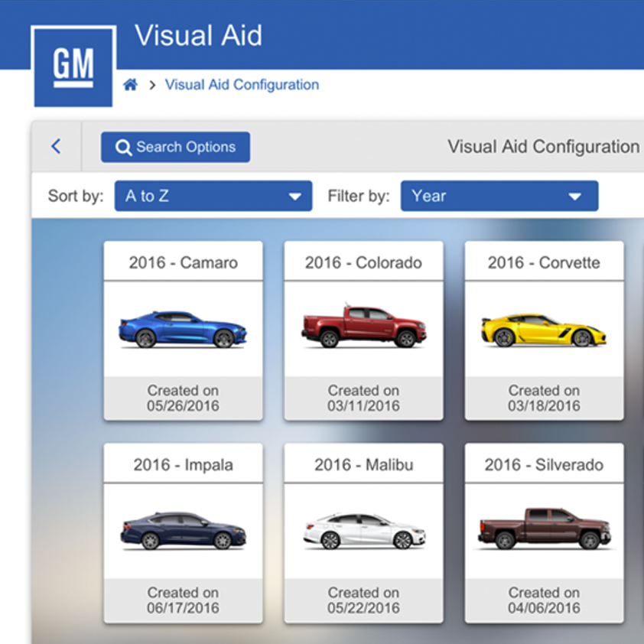The height and width of the screenshot is (644, 644).
Task: Open the Filter by Year dropdown
Action: [x=499, y=196]
